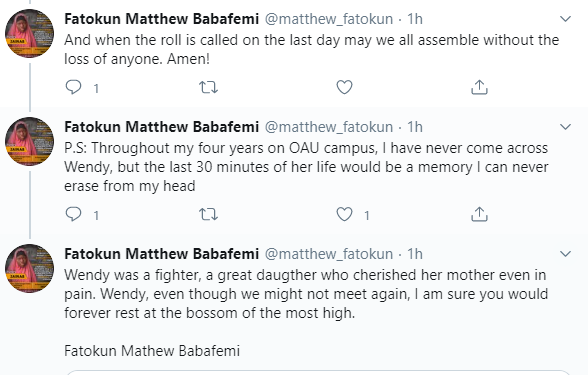Open the first tweet's chevron menu

(565, 19)
